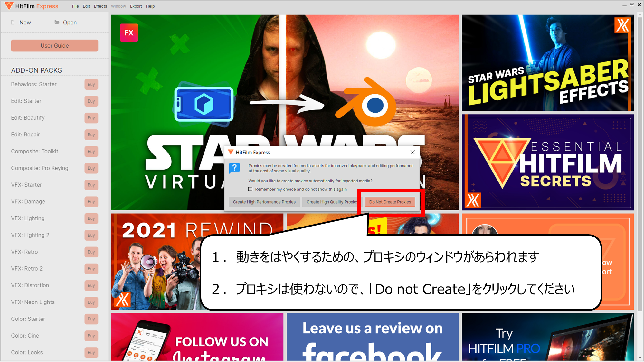
Task: Buy the VFX: Lighting 2 pack
Action: (91, 235)
